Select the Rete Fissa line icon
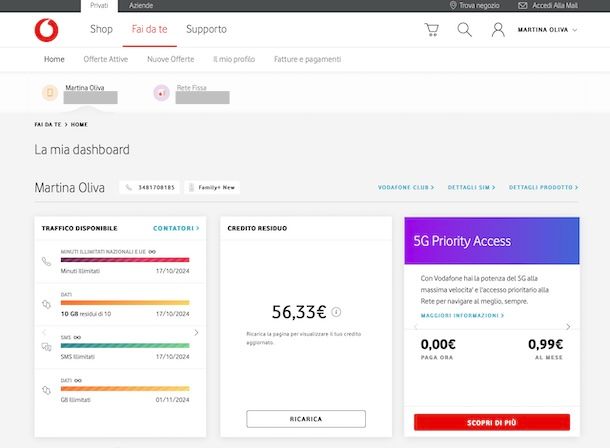 161,93
